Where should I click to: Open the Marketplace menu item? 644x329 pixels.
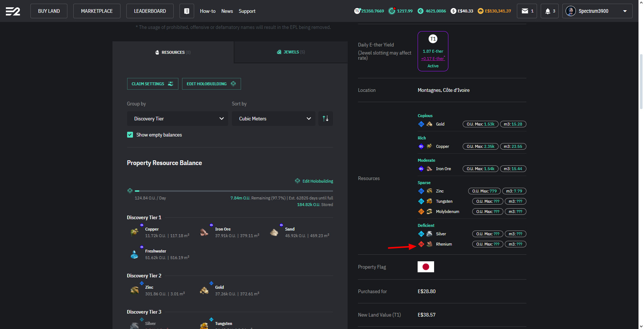(97, 11)
